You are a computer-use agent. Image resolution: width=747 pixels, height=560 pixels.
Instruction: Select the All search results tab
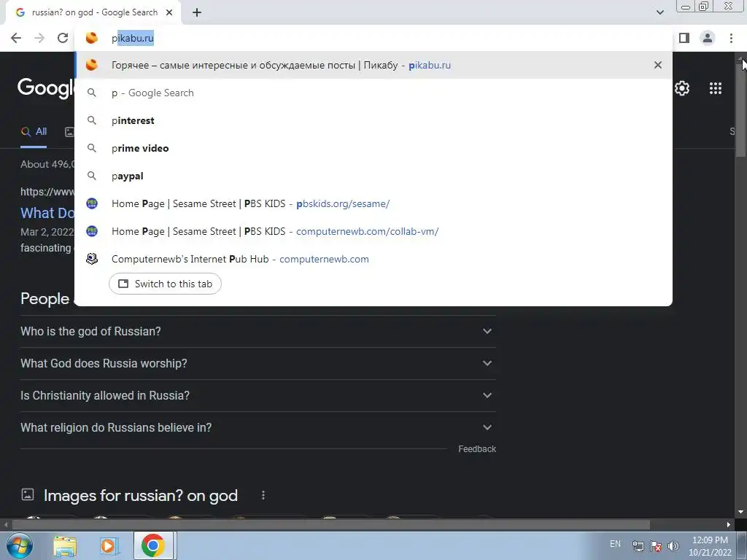[34, 132]
